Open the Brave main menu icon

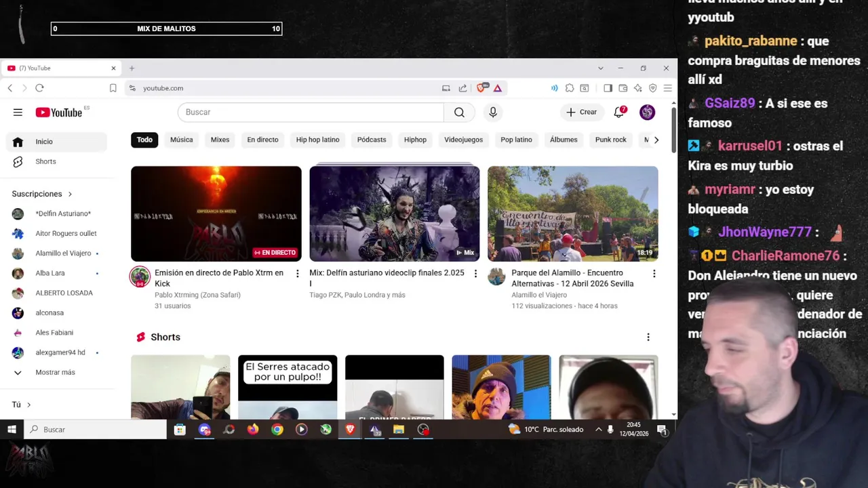click(667, 88)
